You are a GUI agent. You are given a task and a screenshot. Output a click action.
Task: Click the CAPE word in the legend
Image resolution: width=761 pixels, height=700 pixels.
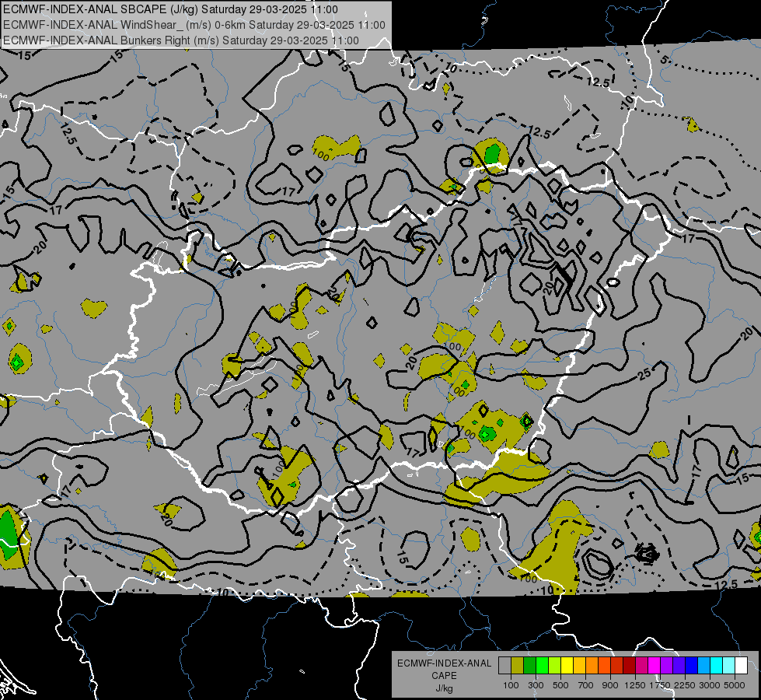[444, 676]
